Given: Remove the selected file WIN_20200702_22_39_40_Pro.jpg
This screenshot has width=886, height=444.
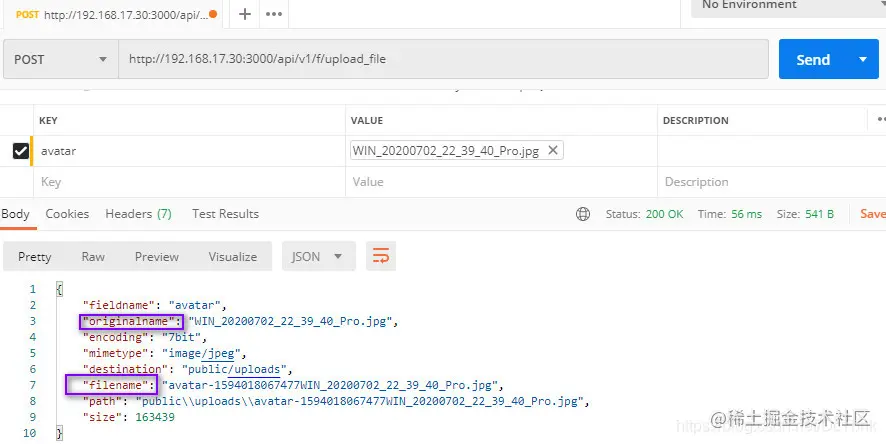Looking at the screenshot, I should [553, 150].
